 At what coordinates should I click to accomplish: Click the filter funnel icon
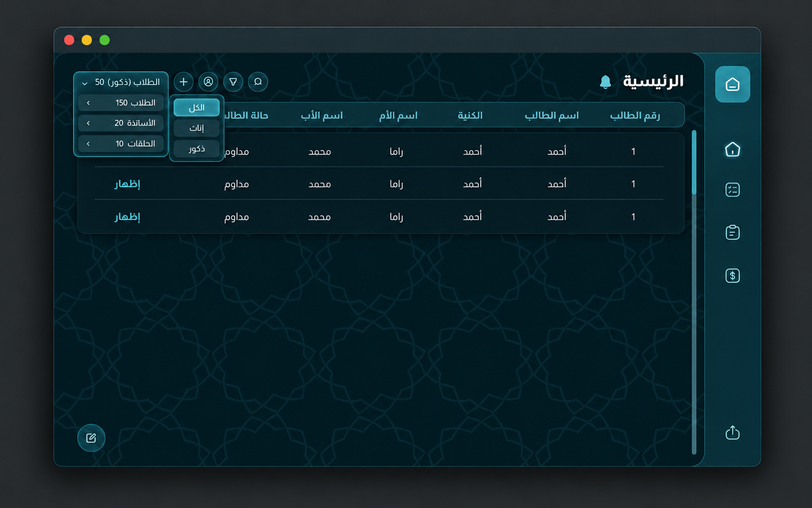(233, 82)
